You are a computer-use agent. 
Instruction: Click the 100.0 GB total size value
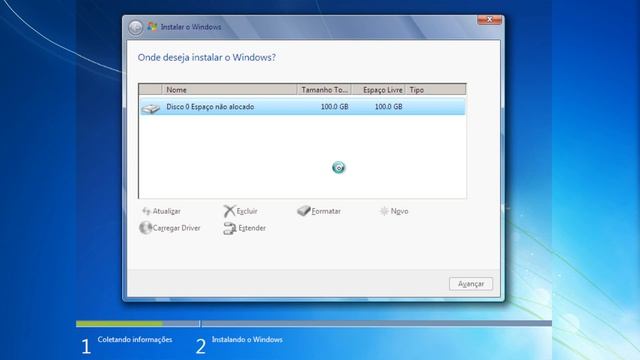[334, 107]
